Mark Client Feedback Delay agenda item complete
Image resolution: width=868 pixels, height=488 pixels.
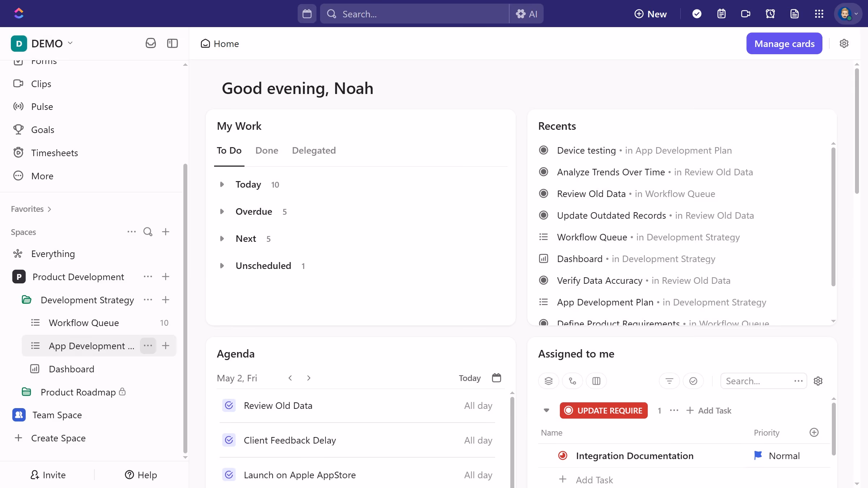(x=229, y=440)
